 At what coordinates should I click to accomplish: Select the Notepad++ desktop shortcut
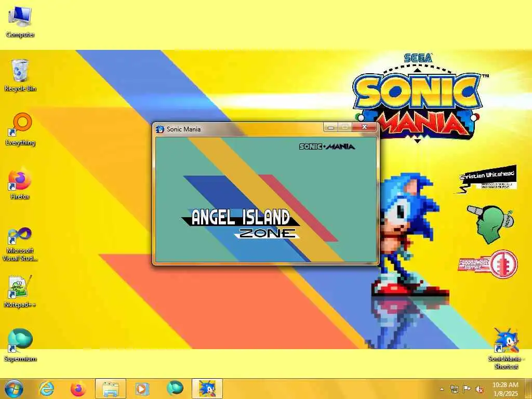pyautogui.click(x=20, y=292)
